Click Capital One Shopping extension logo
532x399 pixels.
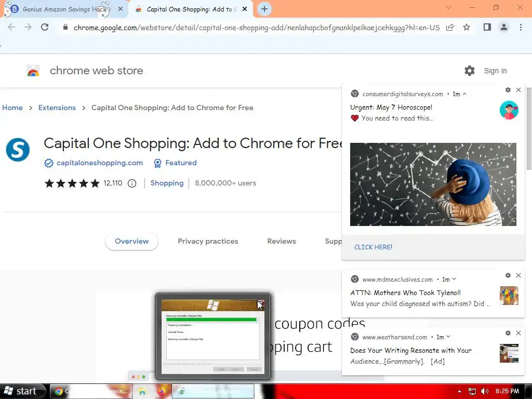(18, 150)
